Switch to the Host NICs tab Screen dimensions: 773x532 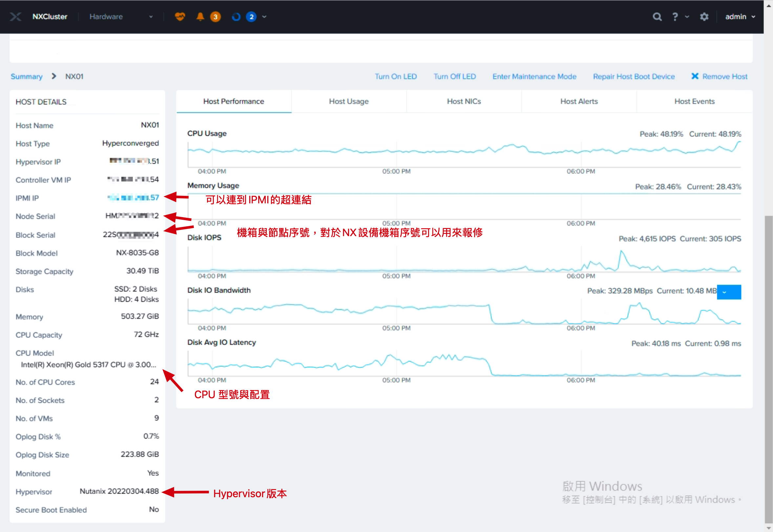(x=464, y=101)
